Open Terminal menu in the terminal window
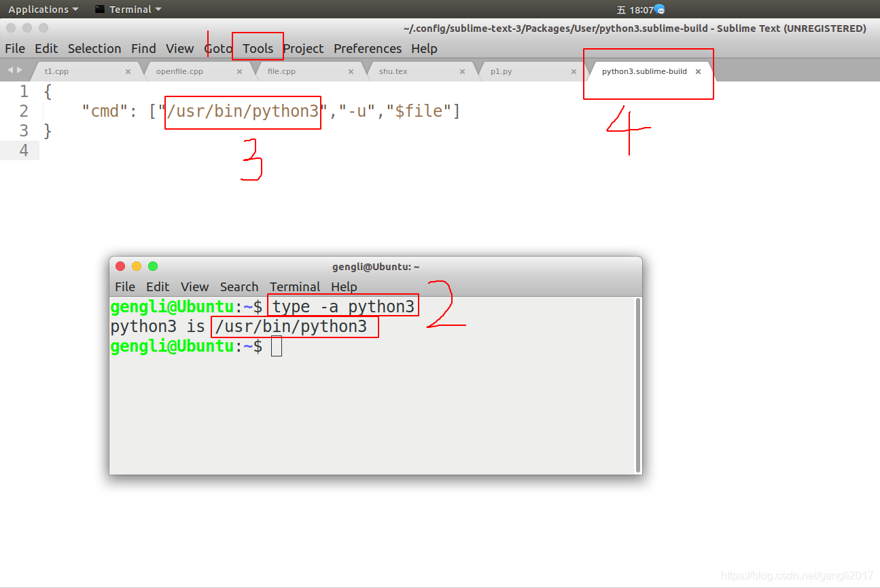This screenshot has height=588, width=880. coord(295,287)
